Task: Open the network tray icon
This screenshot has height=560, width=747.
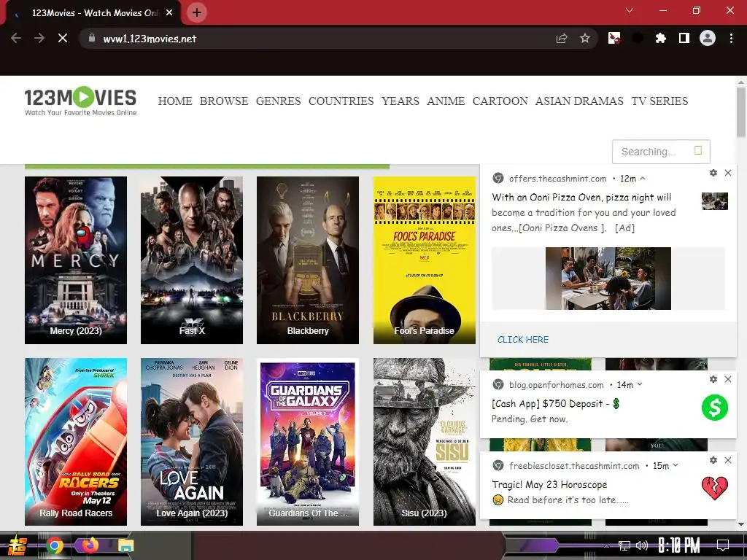Action: coord(624,545)
